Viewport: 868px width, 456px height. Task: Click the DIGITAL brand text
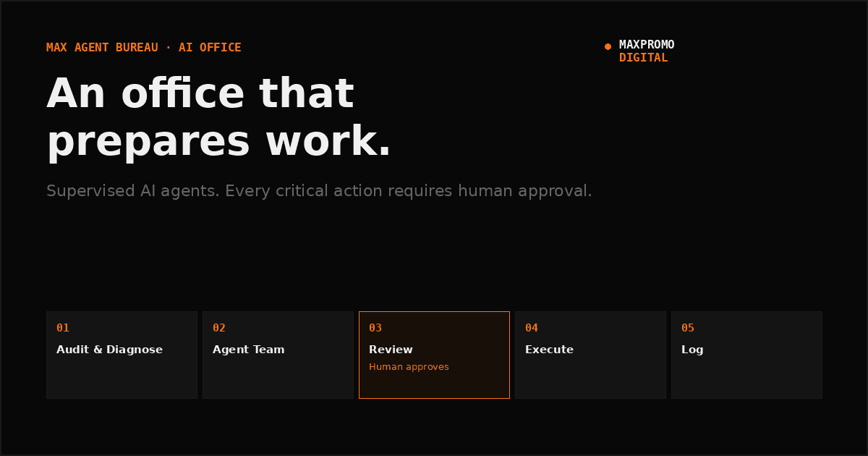(644, 58)
